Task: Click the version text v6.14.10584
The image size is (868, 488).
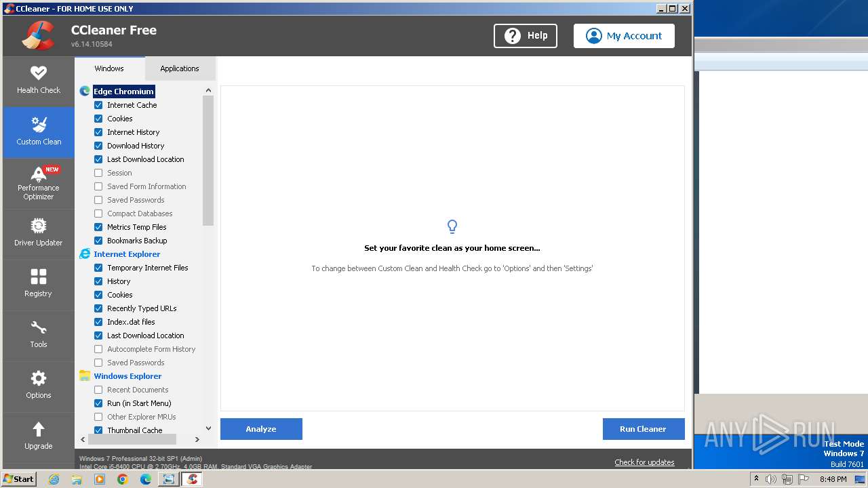Action: [x=92, y=44]
